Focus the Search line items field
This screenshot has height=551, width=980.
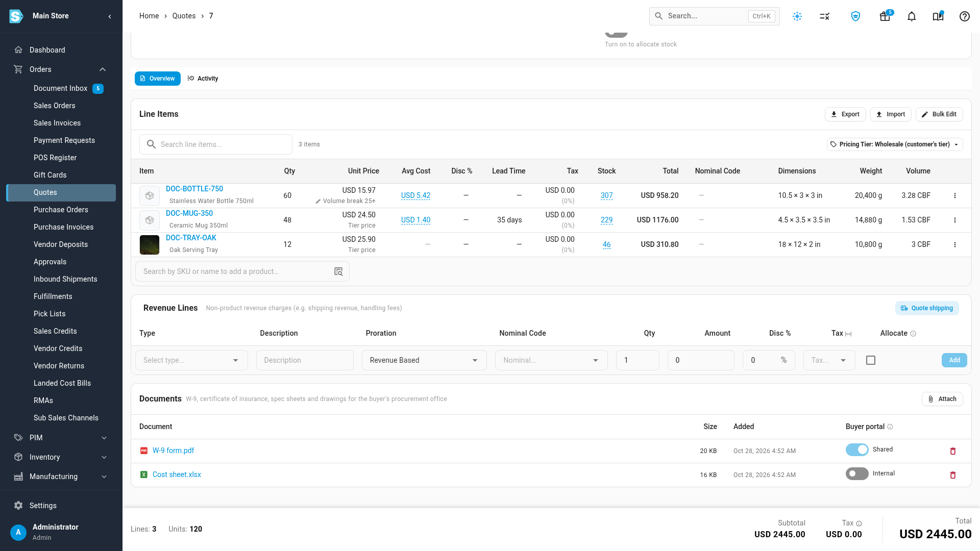pyautogui.click(x=216, y=144)
